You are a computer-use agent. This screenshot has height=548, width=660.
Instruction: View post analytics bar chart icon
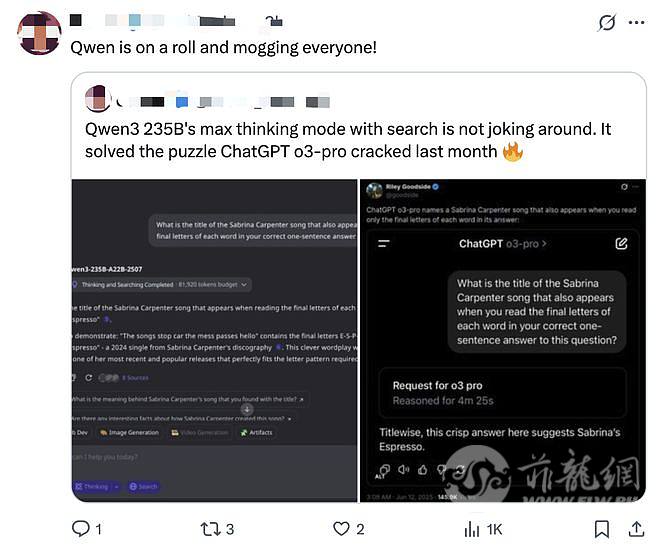coord(472,529)
